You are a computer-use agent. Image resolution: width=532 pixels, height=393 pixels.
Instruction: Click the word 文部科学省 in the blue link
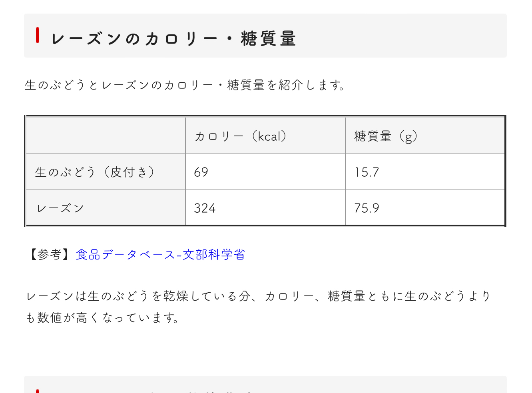click(214, 255)
